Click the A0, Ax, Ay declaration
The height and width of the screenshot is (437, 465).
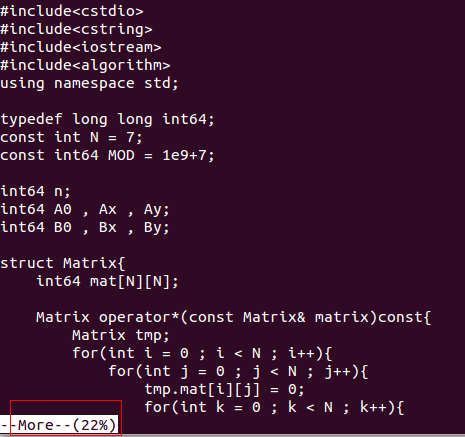pyautogui.click(x=85, y=209)
